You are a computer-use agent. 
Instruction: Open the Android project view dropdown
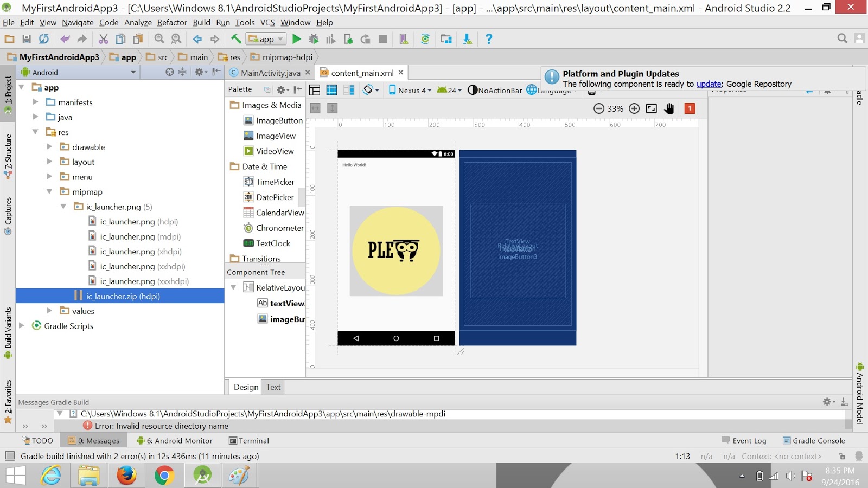pos(78,72)
